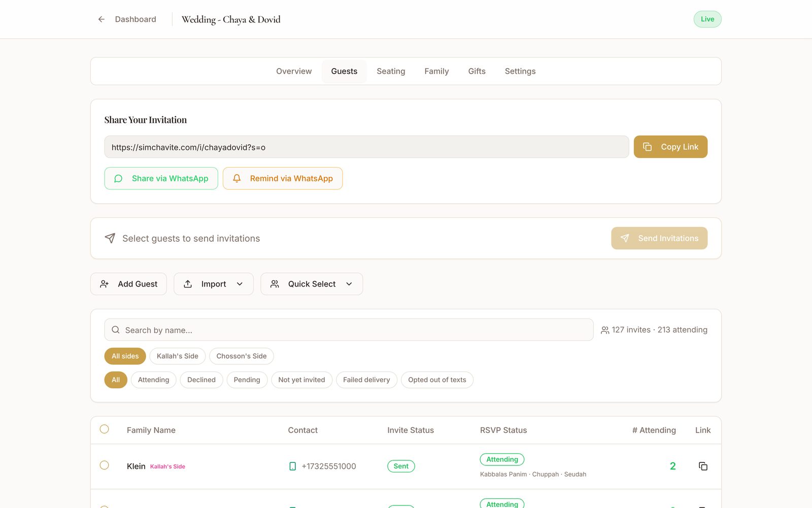Copy link icon in Klein row
Viewport: 812px width, 508px height.
click(703, 466)
